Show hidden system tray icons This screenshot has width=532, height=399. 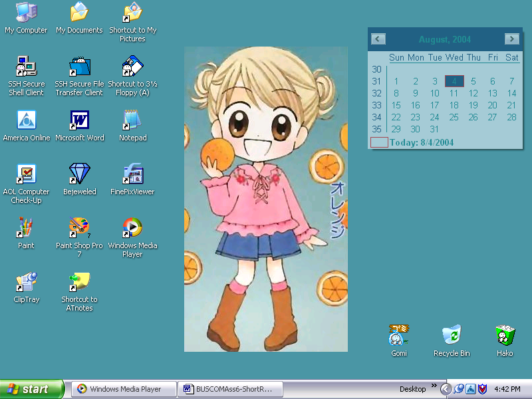click(x=446, y=389)
